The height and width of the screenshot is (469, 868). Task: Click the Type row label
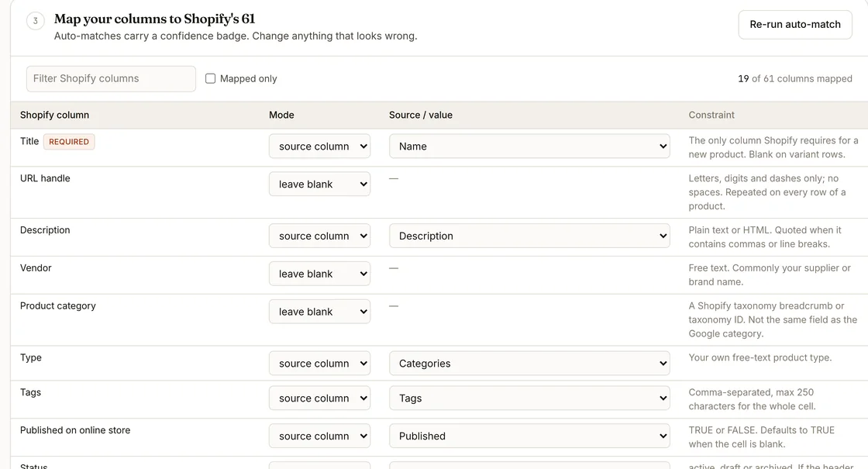point(30,357)
